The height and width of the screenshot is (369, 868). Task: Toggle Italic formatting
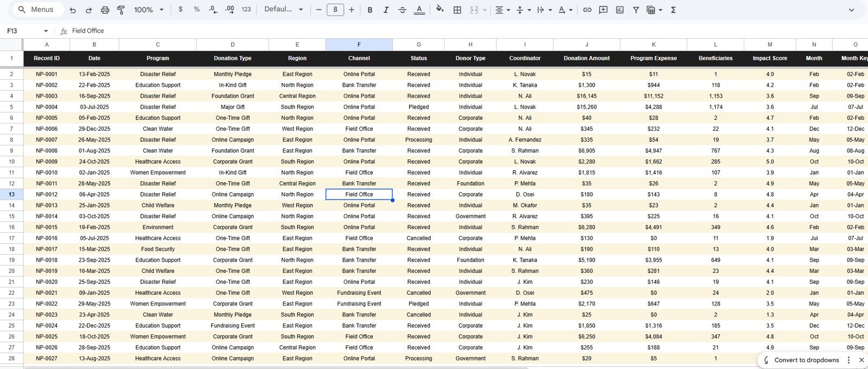386,10
